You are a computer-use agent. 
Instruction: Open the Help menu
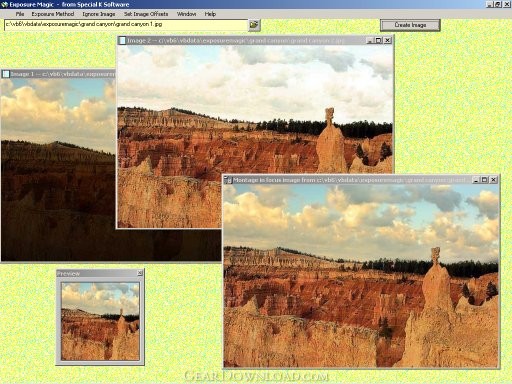click(x=210, y=14)
